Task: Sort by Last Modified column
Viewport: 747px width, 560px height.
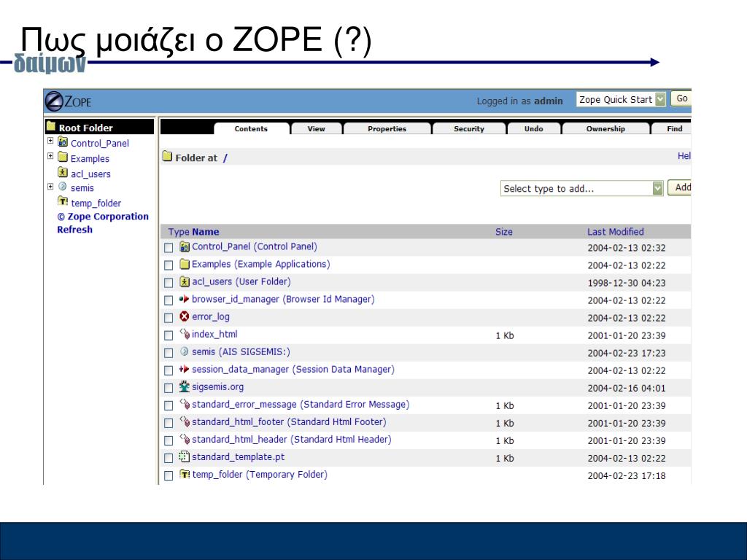Action: (615, 232)
